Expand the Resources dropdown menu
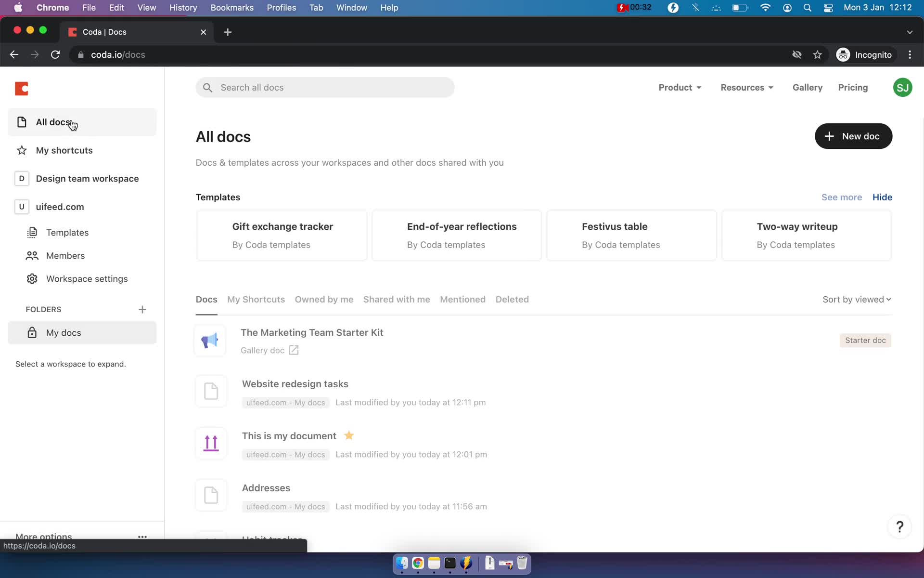Image resolution: width=924 pixels, height=578 pixels. [x=746, y=88]
